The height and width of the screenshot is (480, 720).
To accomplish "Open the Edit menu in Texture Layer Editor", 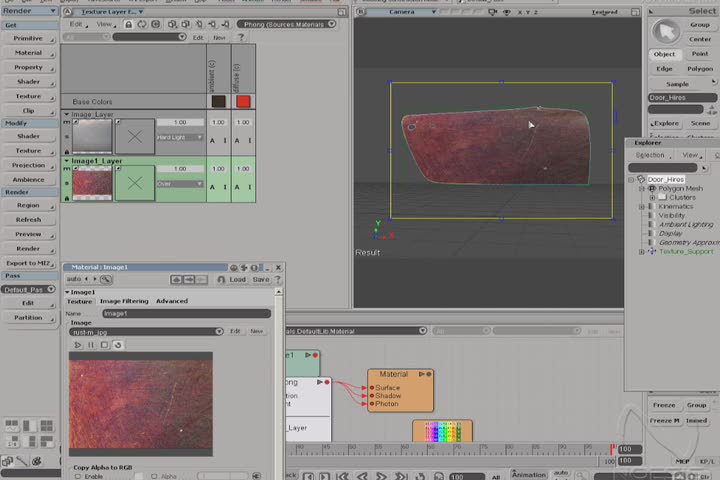I will click(x=78, y=24).
